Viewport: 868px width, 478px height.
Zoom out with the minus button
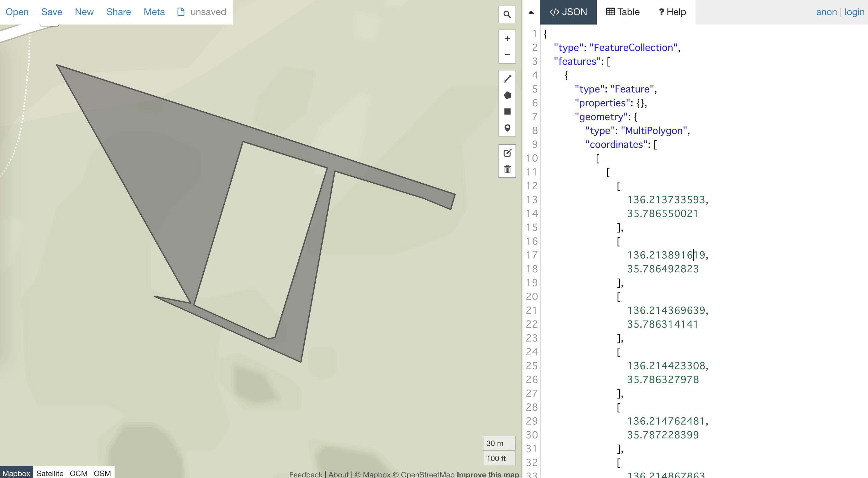(x=507, y=54)
